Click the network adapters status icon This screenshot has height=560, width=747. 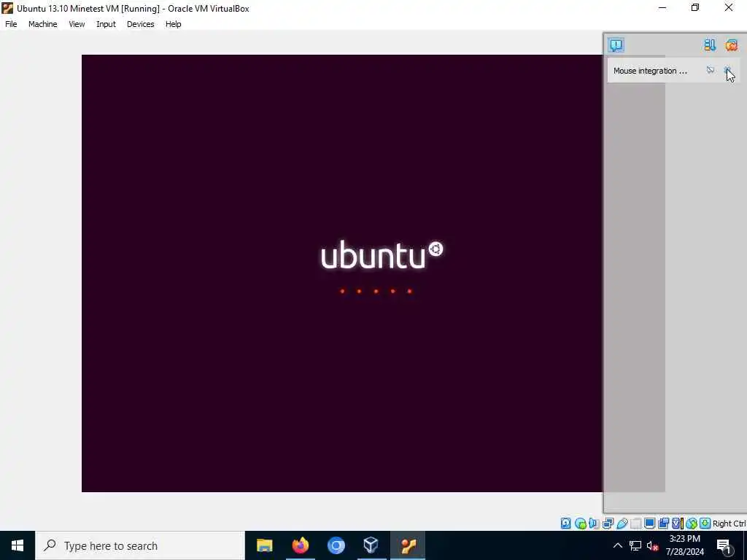608,524
